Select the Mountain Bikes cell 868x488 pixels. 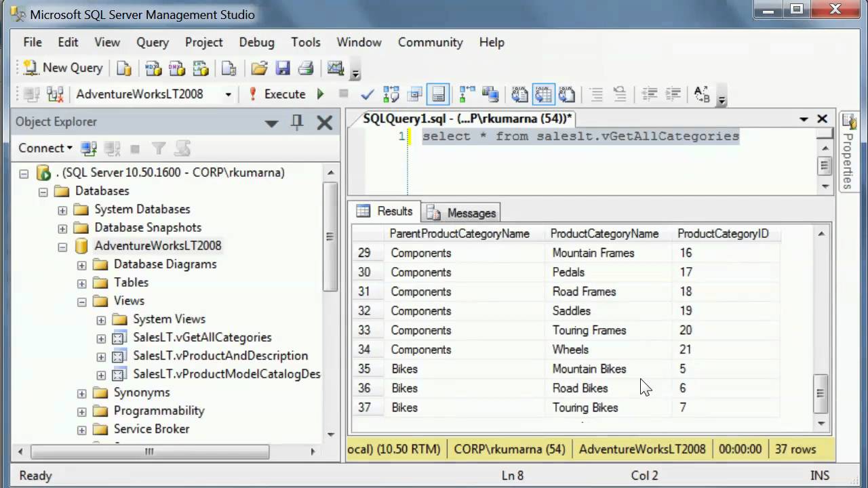(x=609, y=369)
